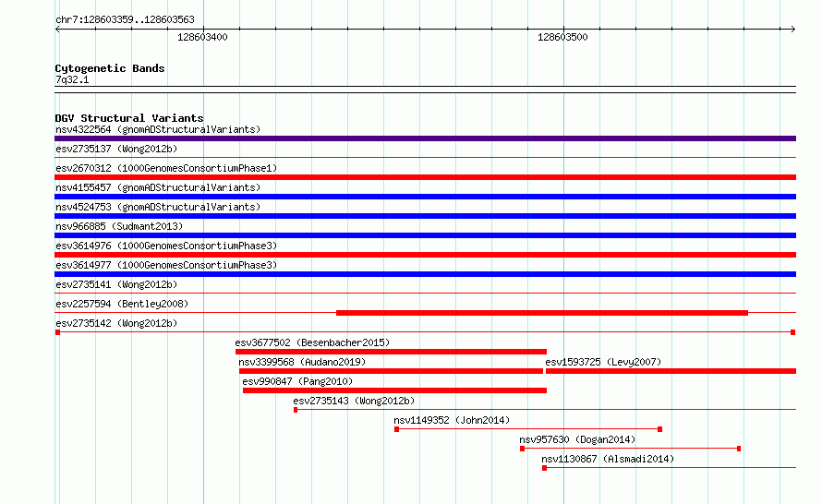Click the esv1593725 (Levy2007) label
The image size is (822, 504).
click(x=603, y=362)
